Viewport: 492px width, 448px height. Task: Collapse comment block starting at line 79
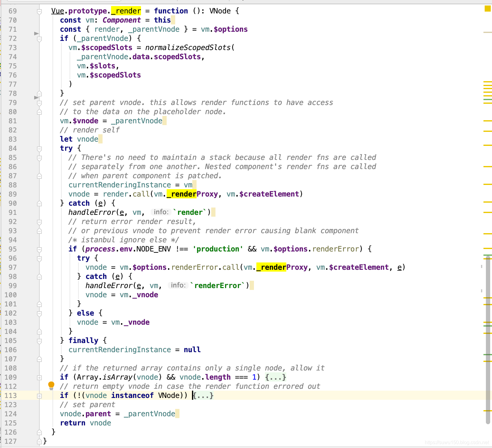(39, 103)
